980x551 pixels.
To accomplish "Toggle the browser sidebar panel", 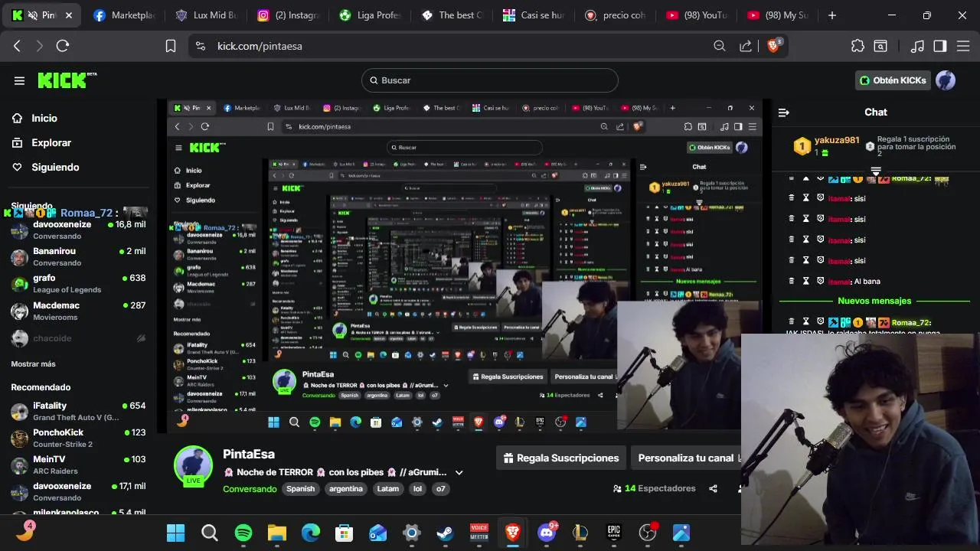I will coord(940,46).
